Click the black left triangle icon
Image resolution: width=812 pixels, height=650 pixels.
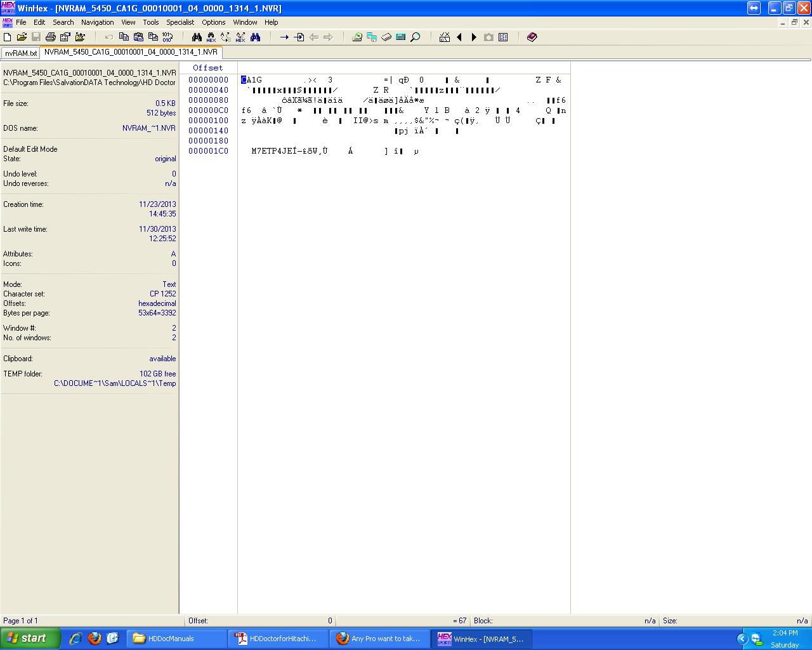click(459, 37)
